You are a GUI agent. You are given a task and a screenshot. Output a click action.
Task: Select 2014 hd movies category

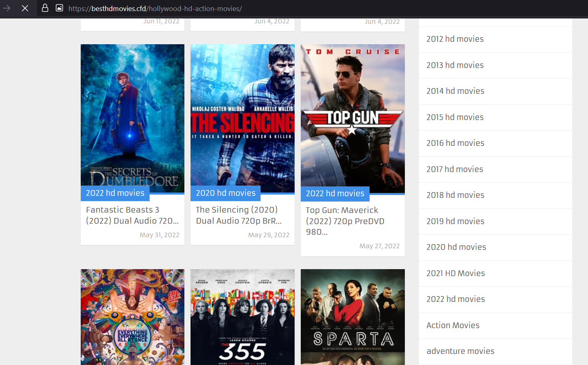click(x=455, y=91)
